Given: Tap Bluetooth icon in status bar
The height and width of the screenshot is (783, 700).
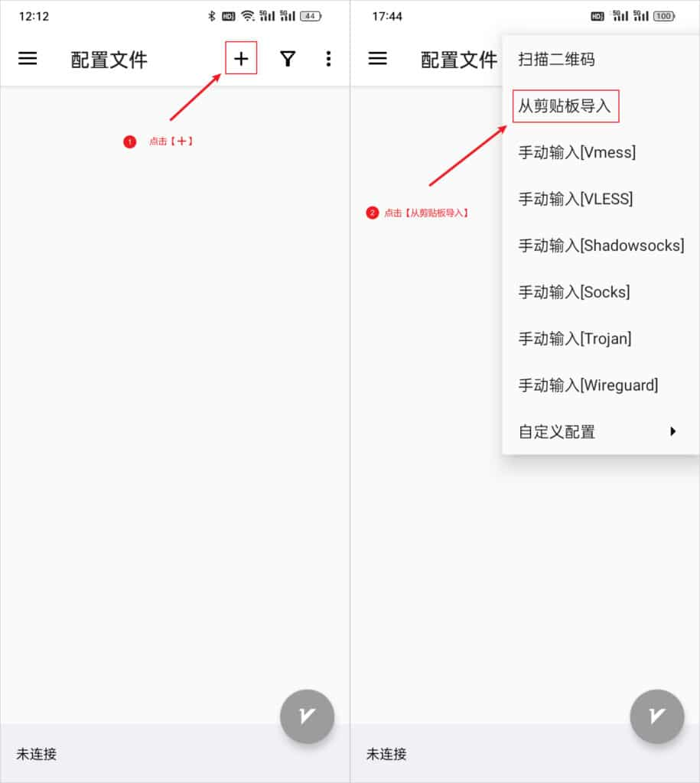Looking at the screenshot, I should tap(212, 16).
